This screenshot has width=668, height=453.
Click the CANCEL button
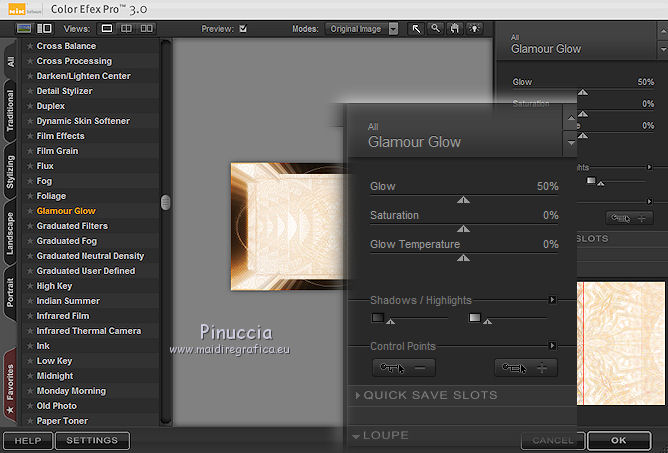tap(553, 441)
